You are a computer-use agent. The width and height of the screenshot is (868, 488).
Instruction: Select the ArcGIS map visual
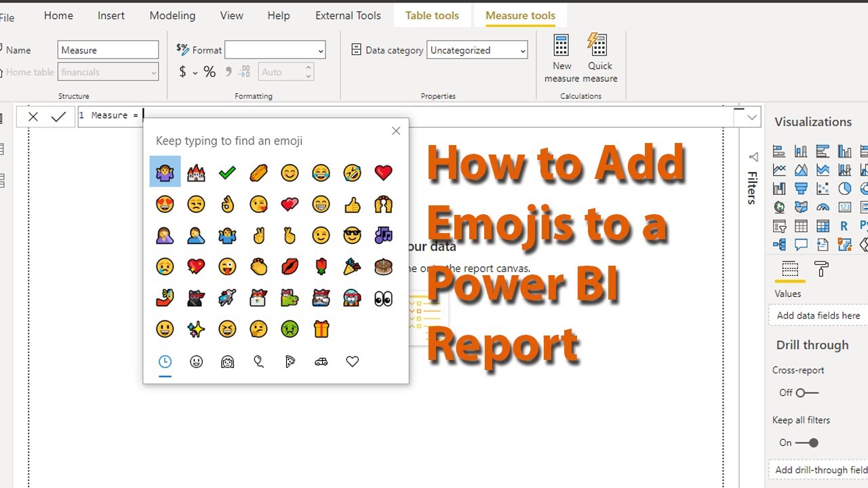click(844, 244)
